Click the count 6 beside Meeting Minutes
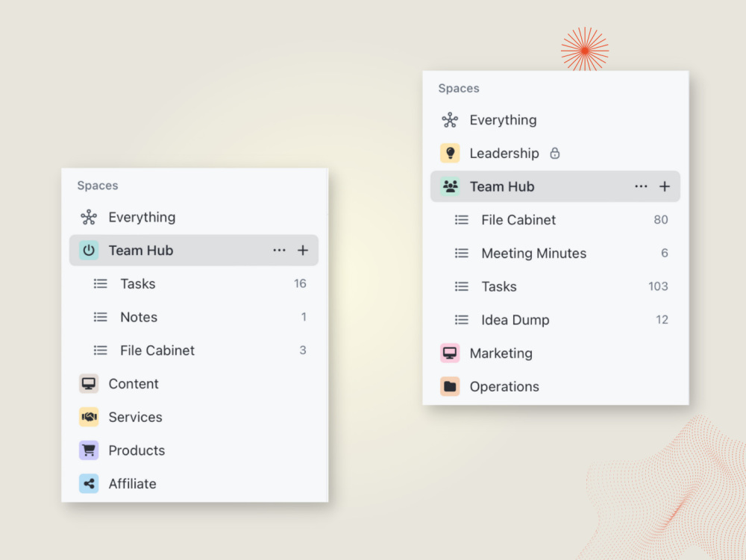This screenshot has height=560, width=746. point(664,253)
